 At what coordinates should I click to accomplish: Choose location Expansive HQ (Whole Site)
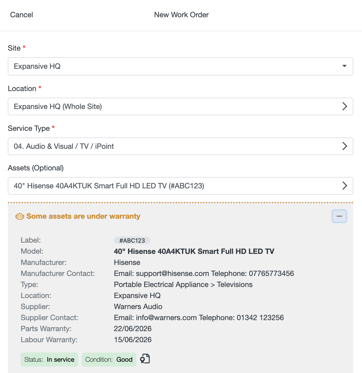180,106
